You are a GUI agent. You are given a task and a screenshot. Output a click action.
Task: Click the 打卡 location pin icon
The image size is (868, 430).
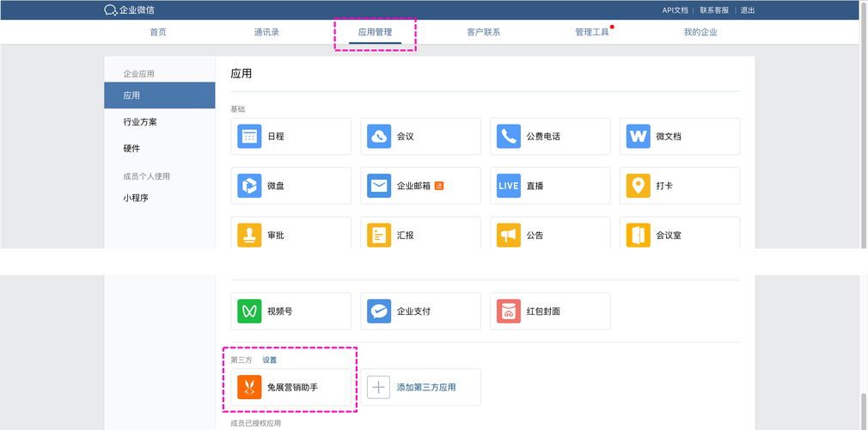tap(638, 186)
